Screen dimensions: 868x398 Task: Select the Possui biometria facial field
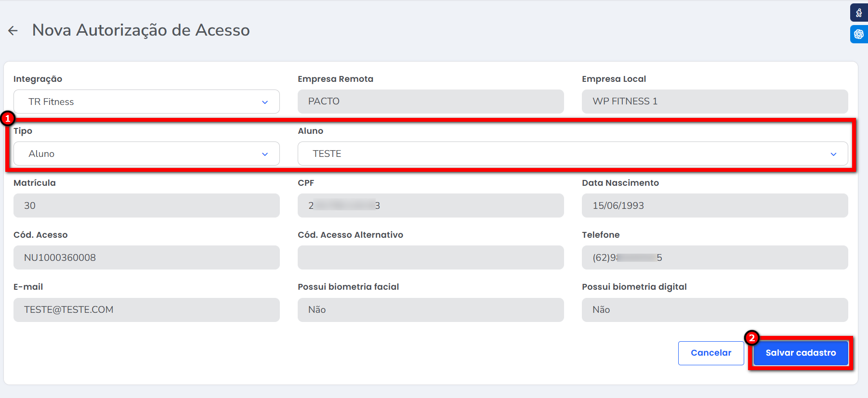pyautogui.click(x=430, y=309)
